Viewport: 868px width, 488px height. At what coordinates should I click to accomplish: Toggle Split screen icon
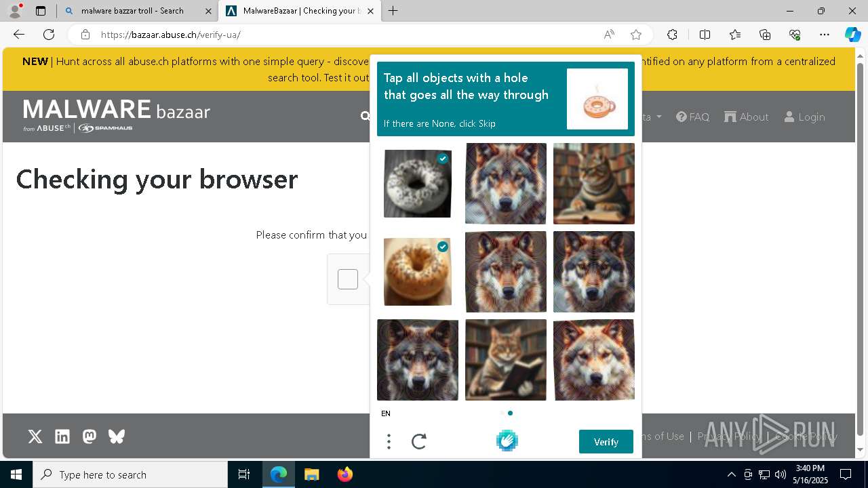coord(705,35)
